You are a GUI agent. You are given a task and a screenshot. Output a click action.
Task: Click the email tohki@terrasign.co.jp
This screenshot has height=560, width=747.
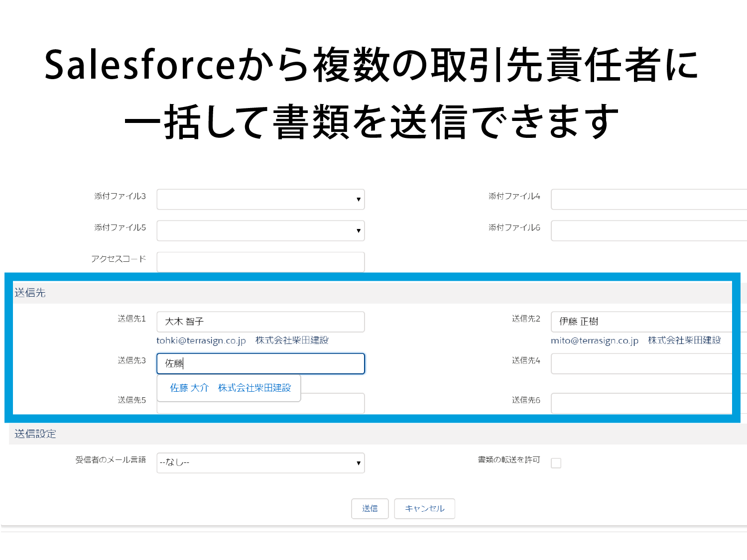201,340
